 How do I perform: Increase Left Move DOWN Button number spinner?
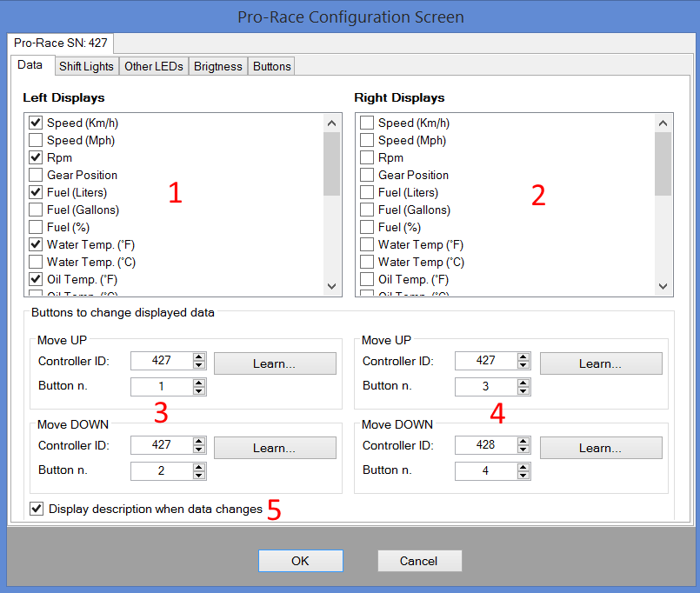[x=199, y=467]
